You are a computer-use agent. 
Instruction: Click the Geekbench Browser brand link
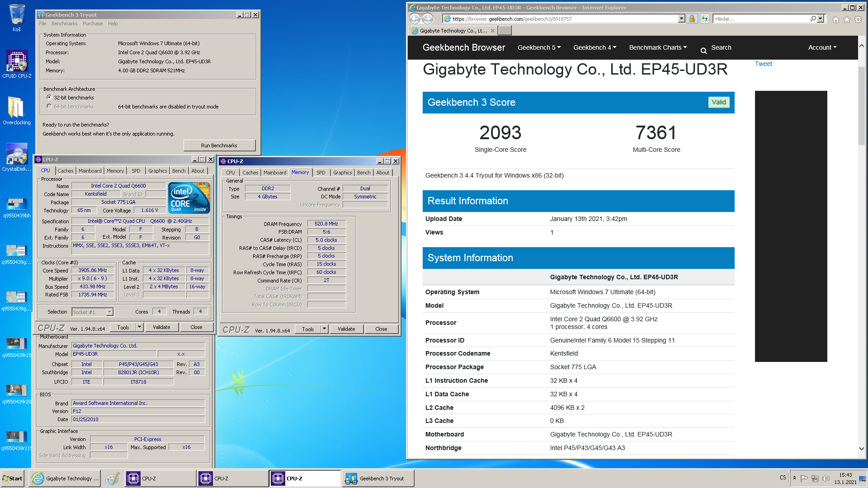click(464, 47)
